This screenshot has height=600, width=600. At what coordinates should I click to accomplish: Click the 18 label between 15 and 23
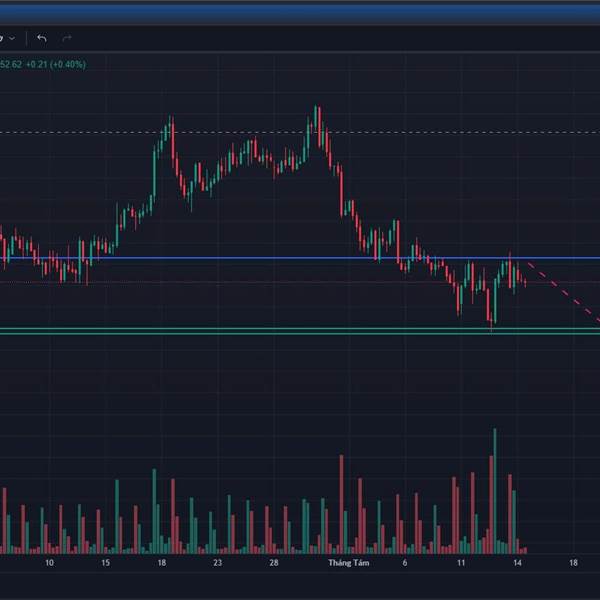[x=162, y=562]
